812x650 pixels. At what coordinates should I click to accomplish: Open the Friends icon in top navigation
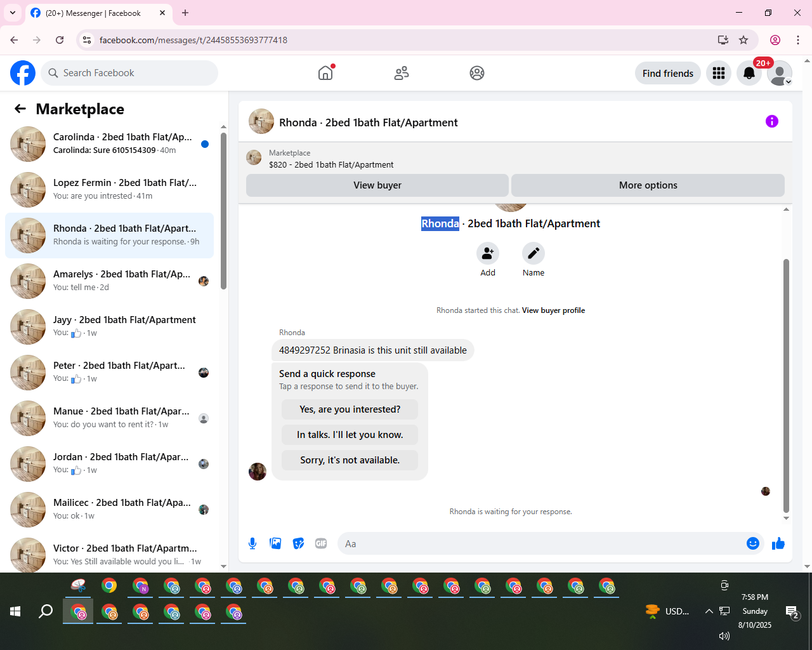point(402,73)
